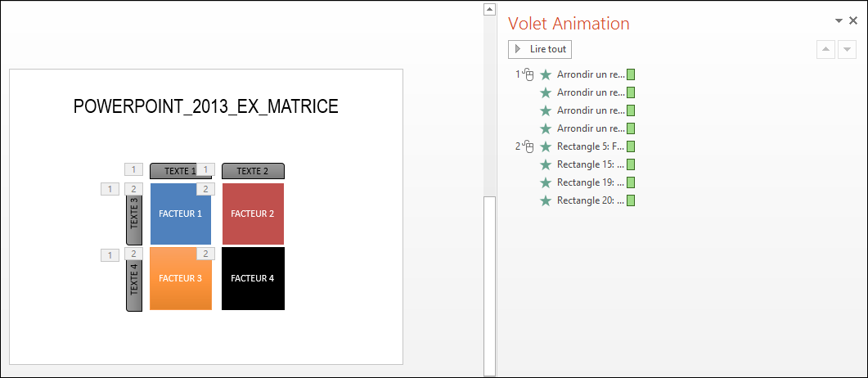Click the mouse trigger icon of animation 1

(528, 74)
